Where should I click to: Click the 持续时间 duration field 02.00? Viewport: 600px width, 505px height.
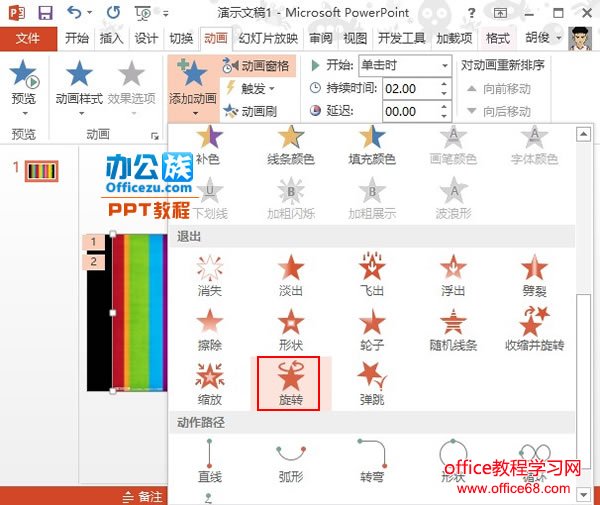pos(410,89)
